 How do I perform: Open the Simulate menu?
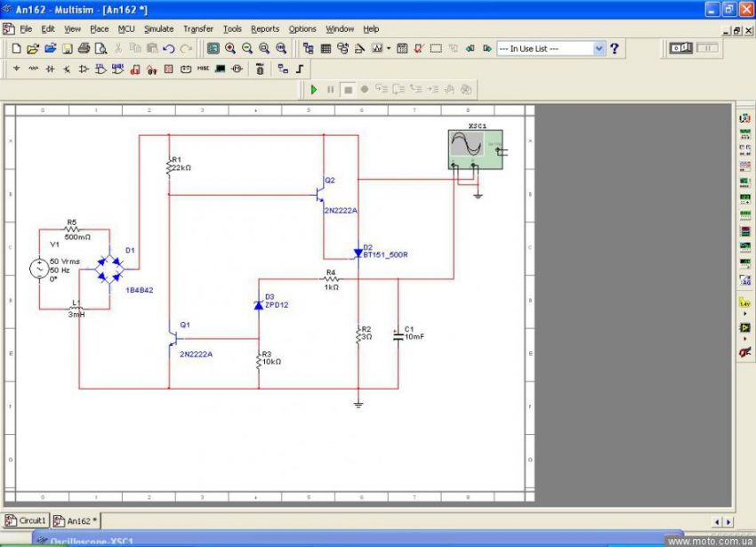click(158, 29)
